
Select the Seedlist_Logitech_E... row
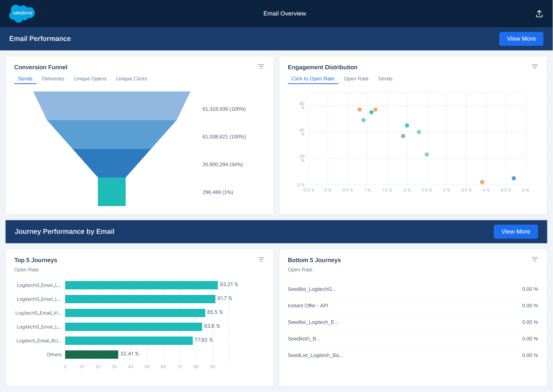[x=413, y=322]
